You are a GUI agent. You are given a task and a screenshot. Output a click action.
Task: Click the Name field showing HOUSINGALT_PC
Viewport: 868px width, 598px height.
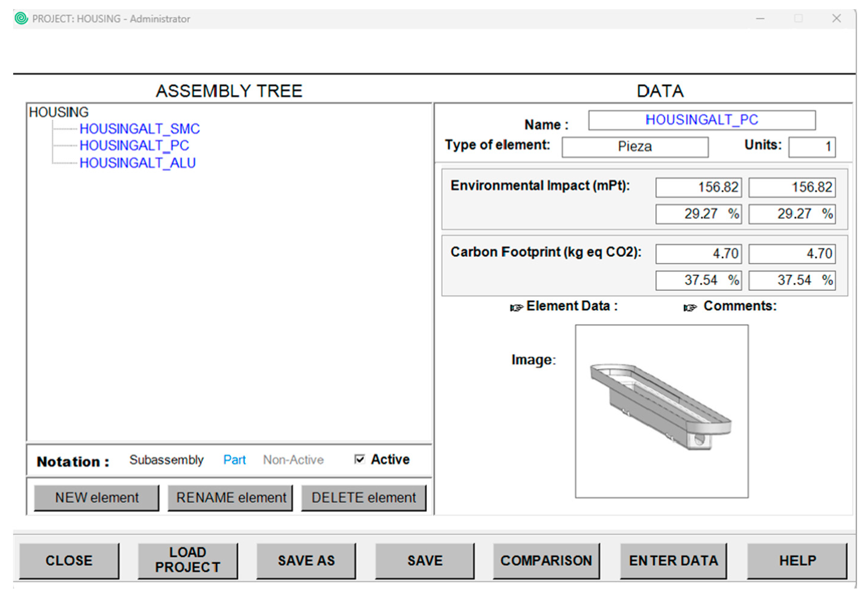pos(702,120)
